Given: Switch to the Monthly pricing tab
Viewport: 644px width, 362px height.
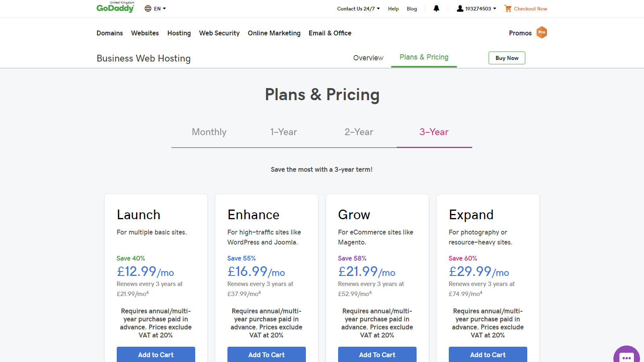Looking at the screenshot, I should pyautogui.click(x=209, y=132).
